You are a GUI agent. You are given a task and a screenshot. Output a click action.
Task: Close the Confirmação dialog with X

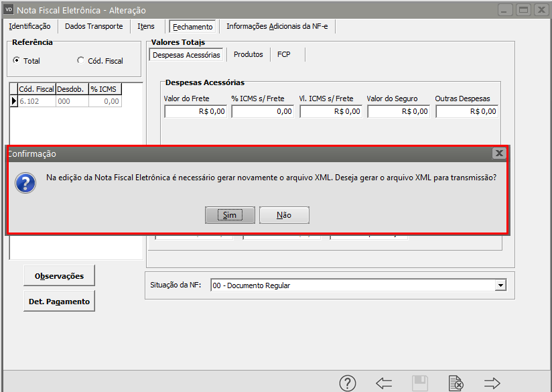(x=498, y=153)
